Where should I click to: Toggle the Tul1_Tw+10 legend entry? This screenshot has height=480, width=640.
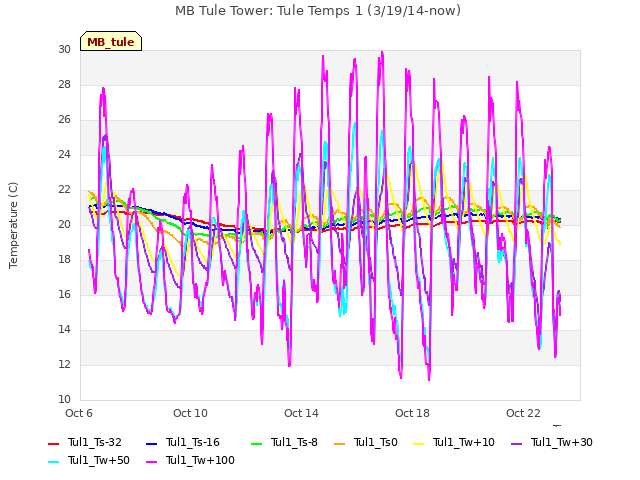(x=454, y=442)
